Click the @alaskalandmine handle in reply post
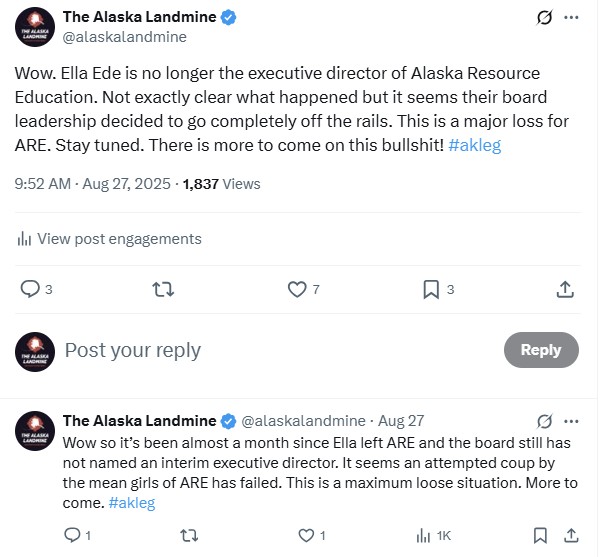The height and width of the screenshot is (557, 609). pyautogui.click(x=303, y=421)
